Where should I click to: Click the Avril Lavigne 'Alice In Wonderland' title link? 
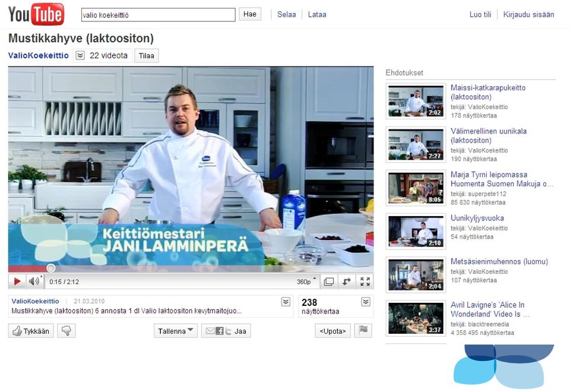coord(490,309)
